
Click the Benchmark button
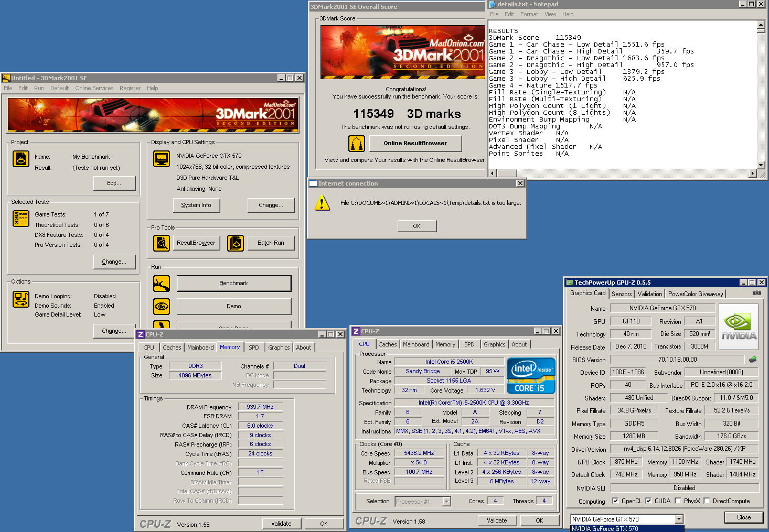[x=234, y=284]
